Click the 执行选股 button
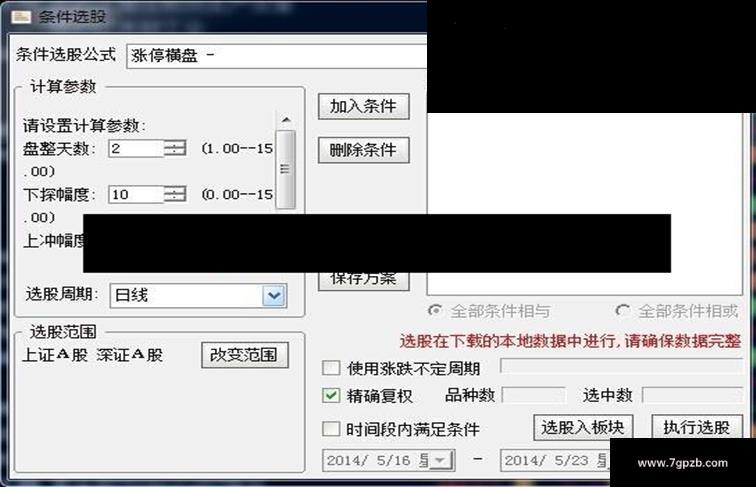 (x=697, y=427)
